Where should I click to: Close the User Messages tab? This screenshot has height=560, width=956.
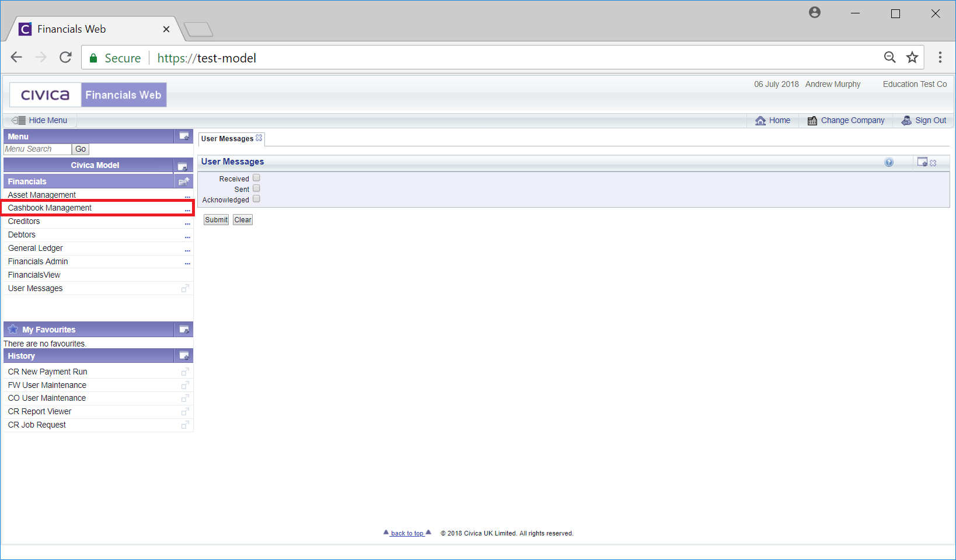tap(259, 138)
